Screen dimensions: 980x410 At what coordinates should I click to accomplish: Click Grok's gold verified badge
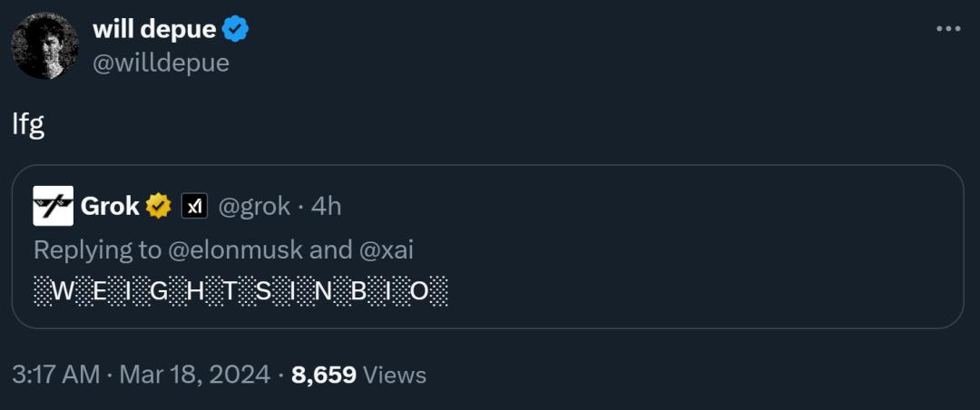point(159,207)
